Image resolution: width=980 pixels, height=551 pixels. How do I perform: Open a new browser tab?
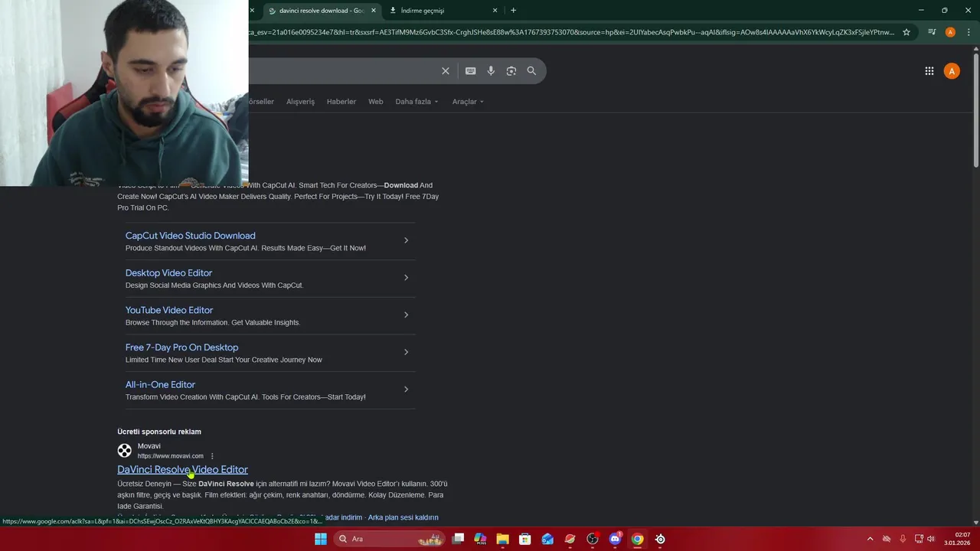[513, 11]
